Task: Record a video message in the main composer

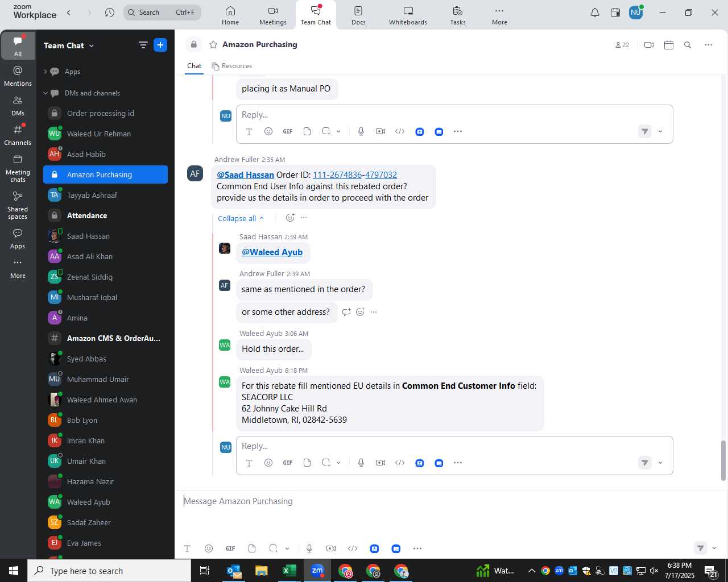Action: point(331,548)
